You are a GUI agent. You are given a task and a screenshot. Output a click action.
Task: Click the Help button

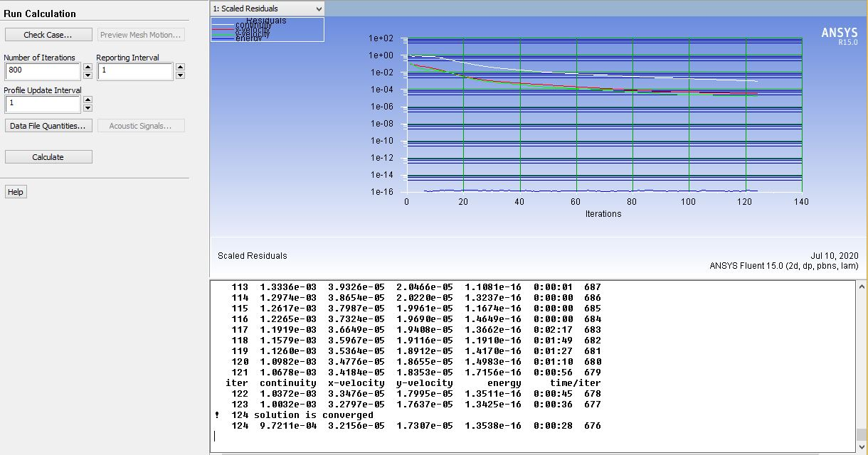click(x=15, y=191)
